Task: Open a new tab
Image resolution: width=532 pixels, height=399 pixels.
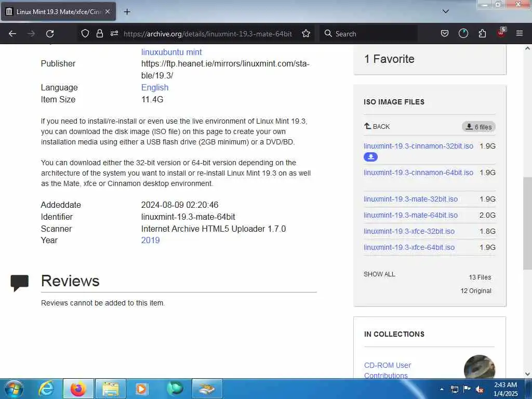Action: [127, 12]
